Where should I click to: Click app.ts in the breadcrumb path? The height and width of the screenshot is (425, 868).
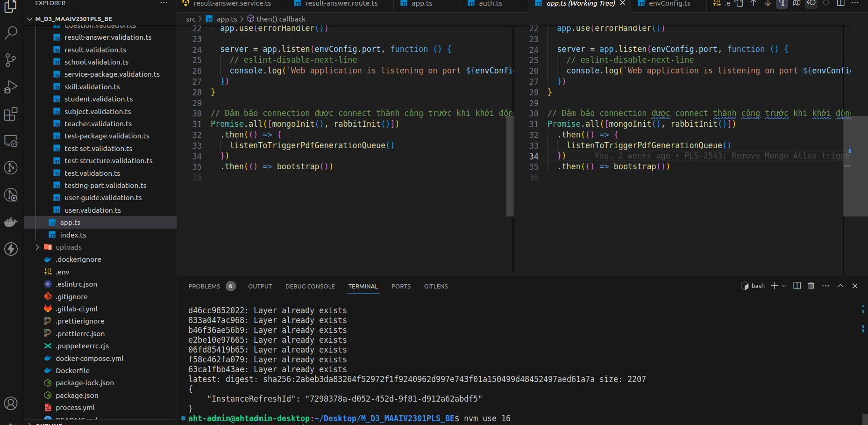[227, 19]
